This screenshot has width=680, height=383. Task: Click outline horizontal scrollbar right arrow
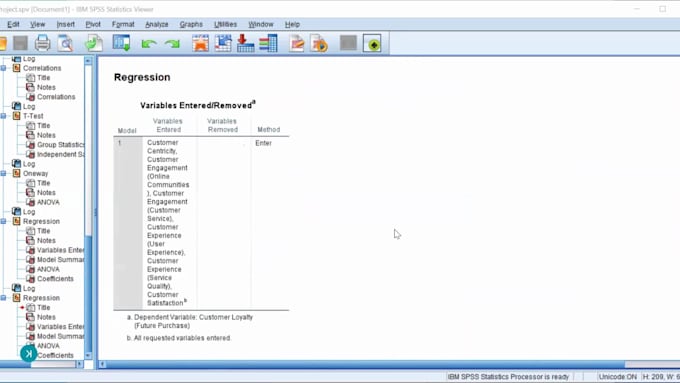tap(79, 364)
